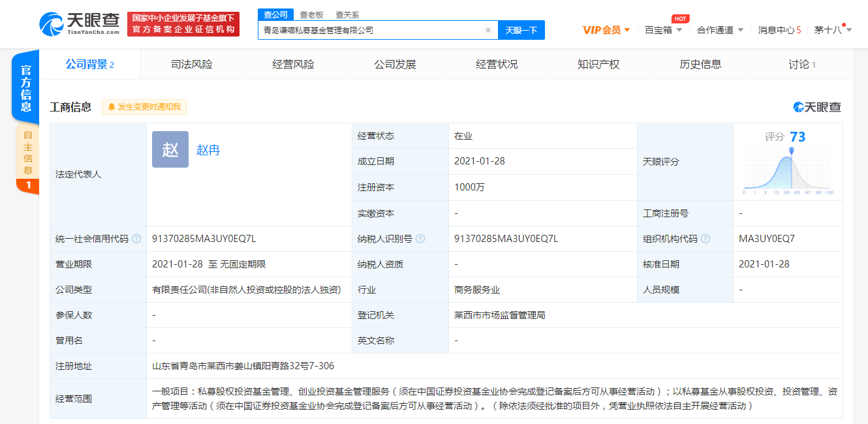This screenshot has height=424, width=868.
Task: Click the 天眼评分 score distribution chart
Action: (788, 171)
